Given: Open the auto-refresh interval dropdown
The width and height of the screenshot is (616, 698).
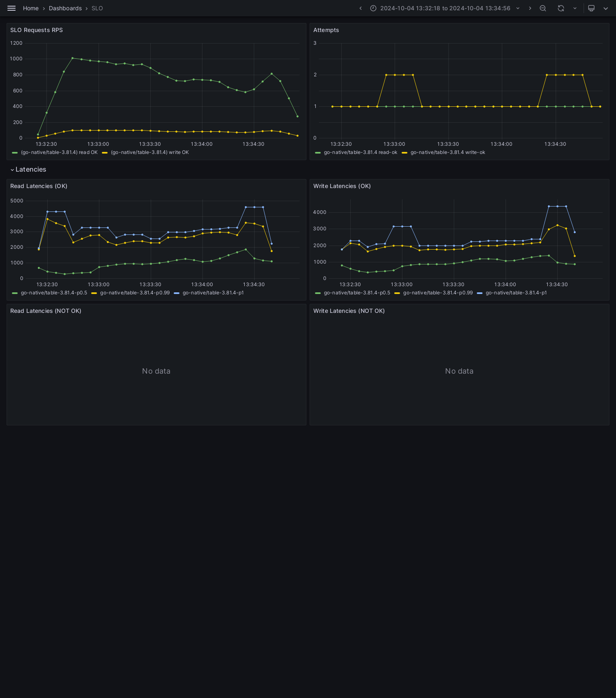Looking at the screenshot, I should coord(575,8).
